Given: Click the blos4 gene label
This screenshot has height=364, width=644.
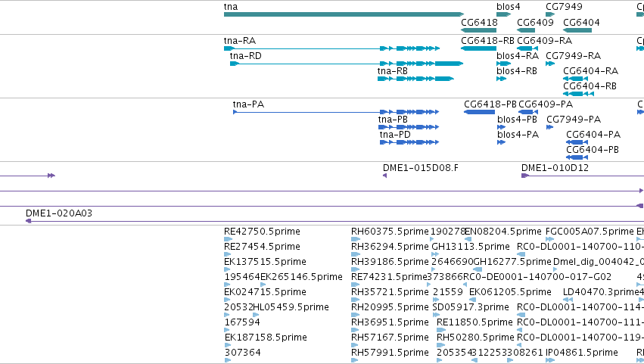Looking at the screenshot, I should (508, 7).
